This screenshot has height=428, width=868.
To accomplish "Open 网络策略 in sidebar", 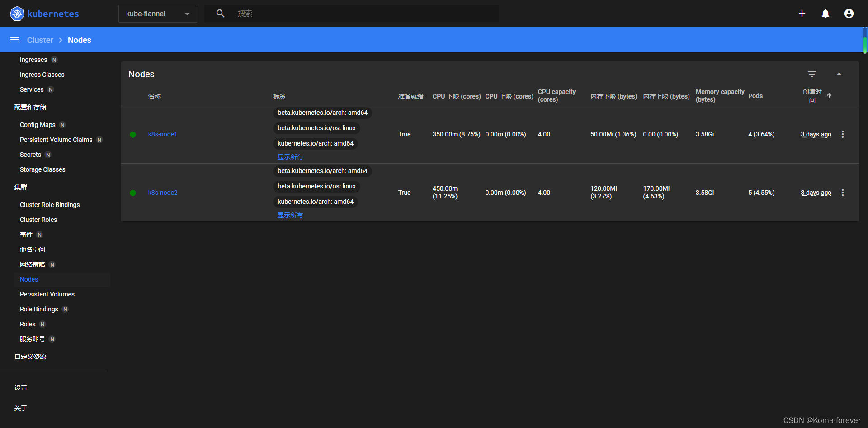I will (x=33, y=264).
